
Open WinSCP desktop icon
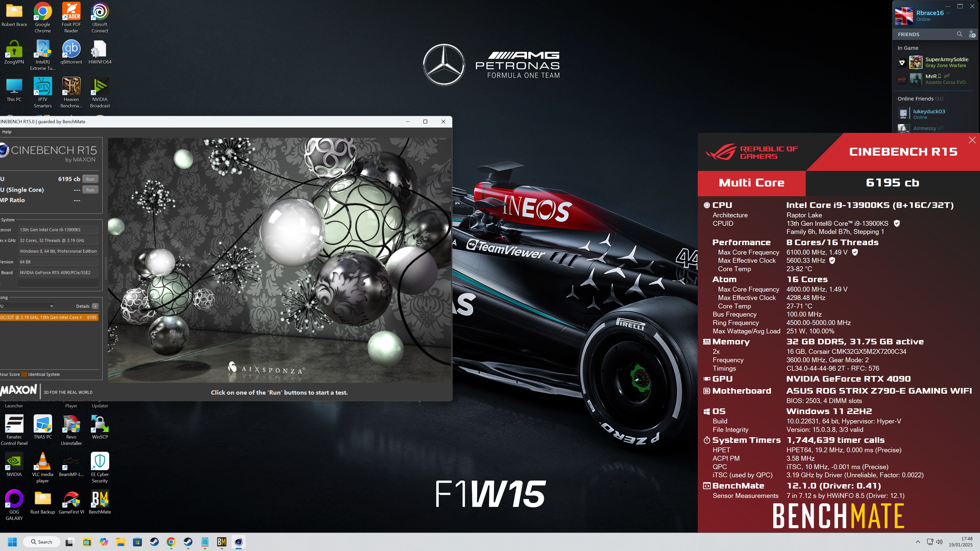pos(100,427)
